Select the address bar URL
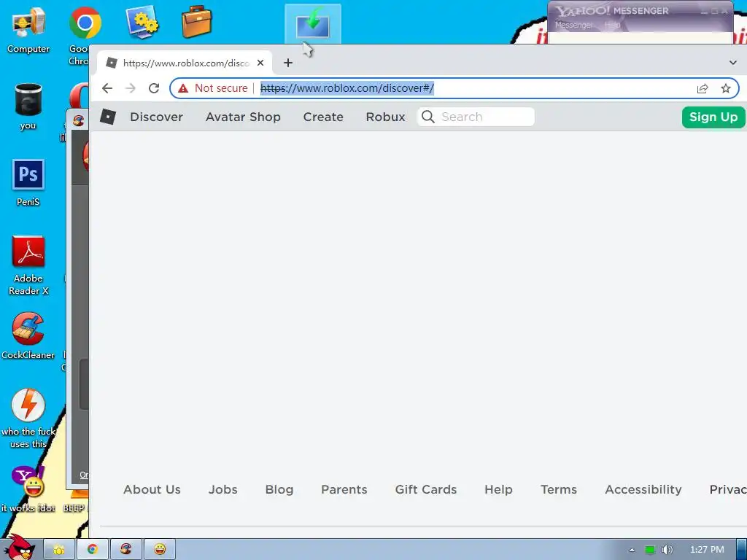Screen dimensions: 747x560 pos(347,88)
